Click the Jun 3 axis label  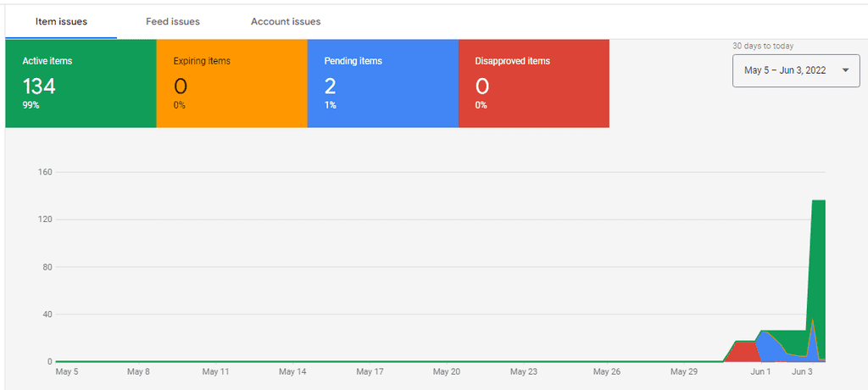pyautogui.click(x=802, y=372)
